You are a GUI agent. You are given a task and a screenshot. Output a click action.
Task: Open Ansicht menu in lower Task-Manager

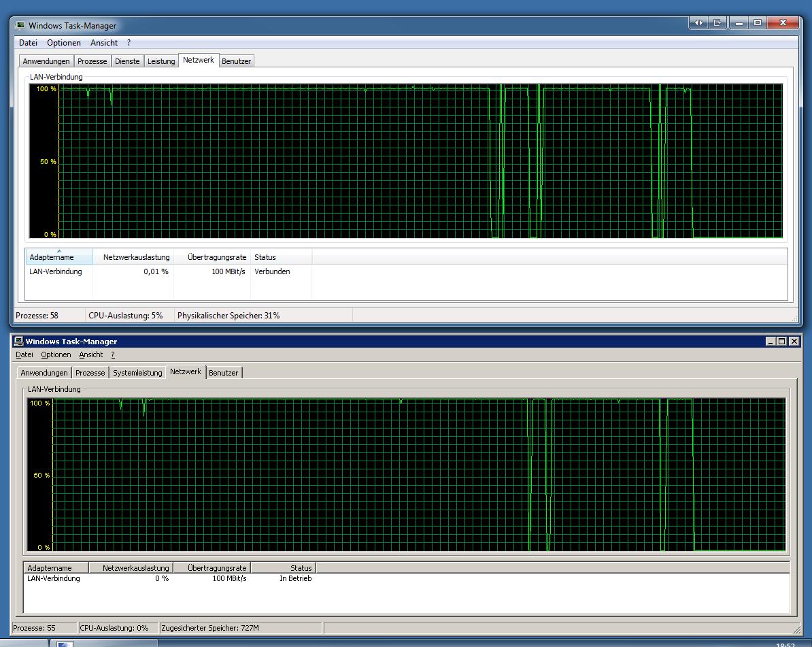coord(90,354)
